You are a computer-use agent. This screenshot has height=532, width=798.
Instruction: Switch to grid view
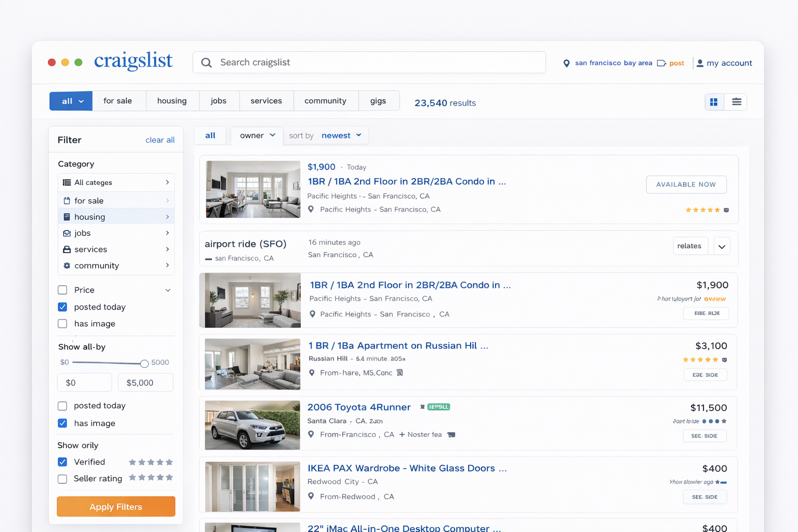(x=714, y=102)
